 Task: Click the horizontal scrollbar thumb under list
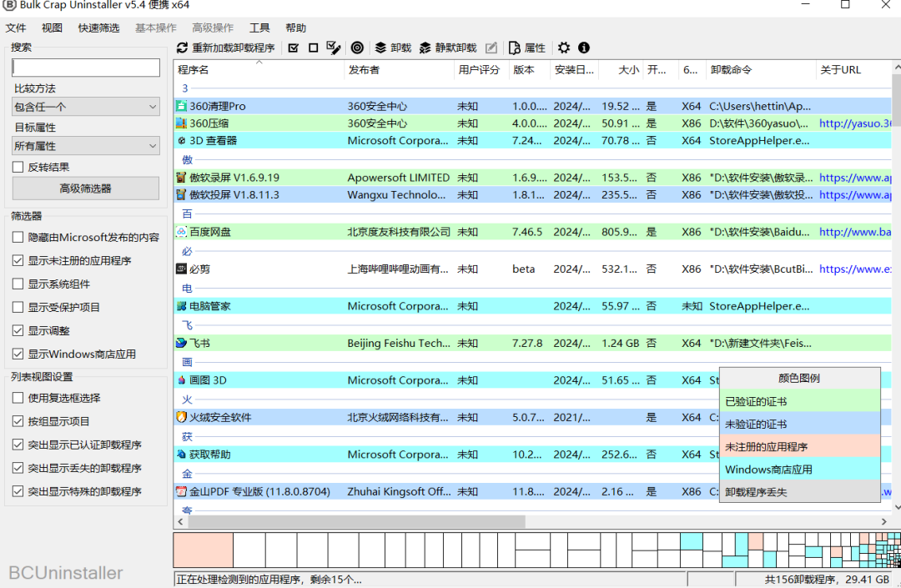[356, 521]
